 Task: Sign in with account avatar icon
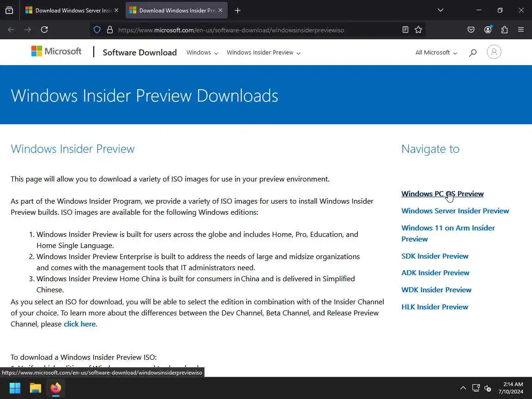pos(494,52)
